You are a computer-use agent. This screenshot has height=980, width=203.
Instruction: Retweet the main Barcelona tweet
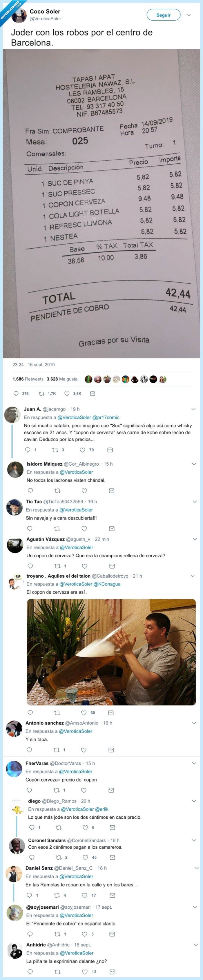tap(42, 393)
